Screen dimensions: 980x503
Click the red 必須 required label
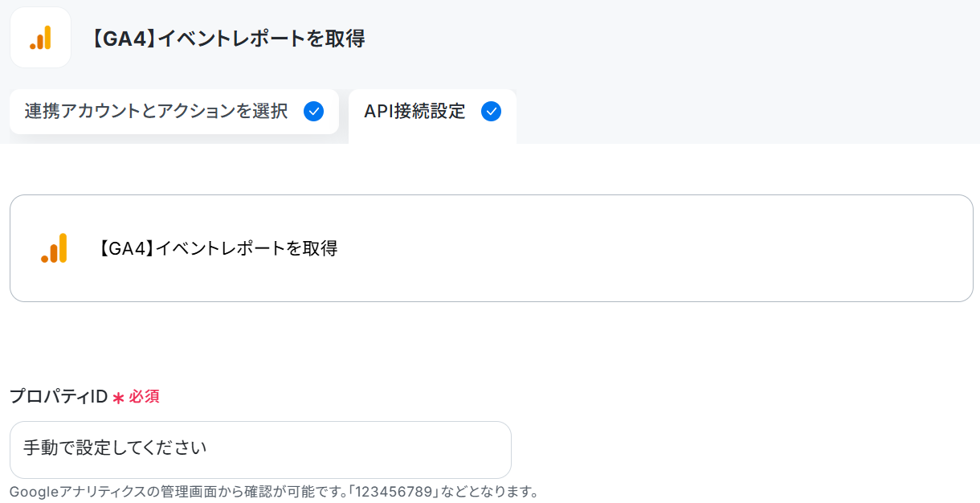[144, 396]
